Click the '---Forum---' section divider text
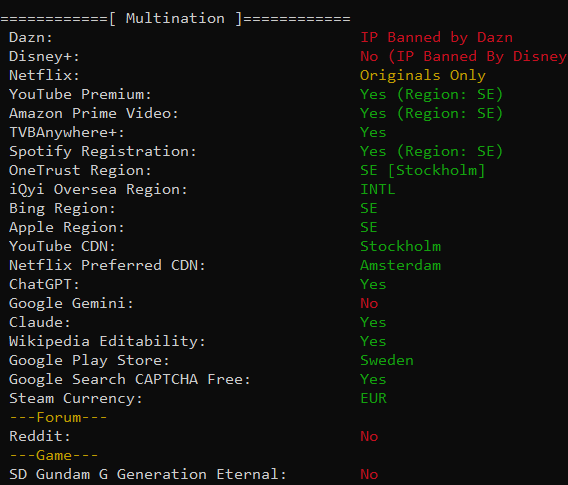The width and height of the screenshot is (568, 485). click(x=58, y=417)
